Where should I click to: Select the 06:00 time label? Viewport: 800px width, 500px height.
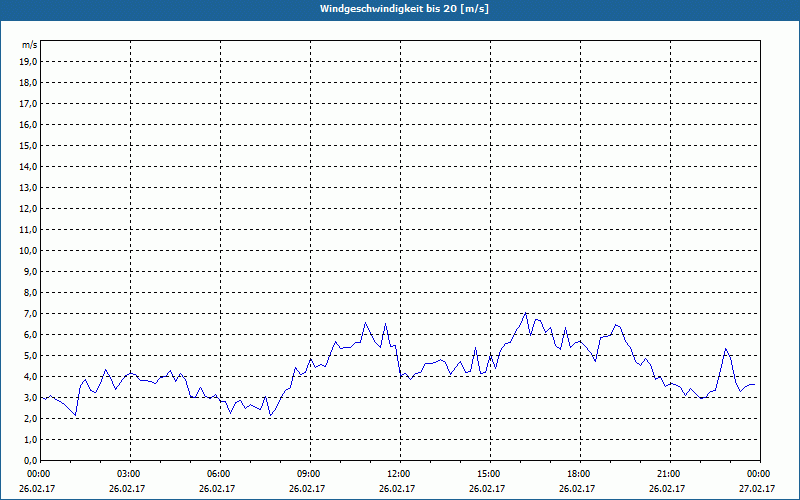217,474
